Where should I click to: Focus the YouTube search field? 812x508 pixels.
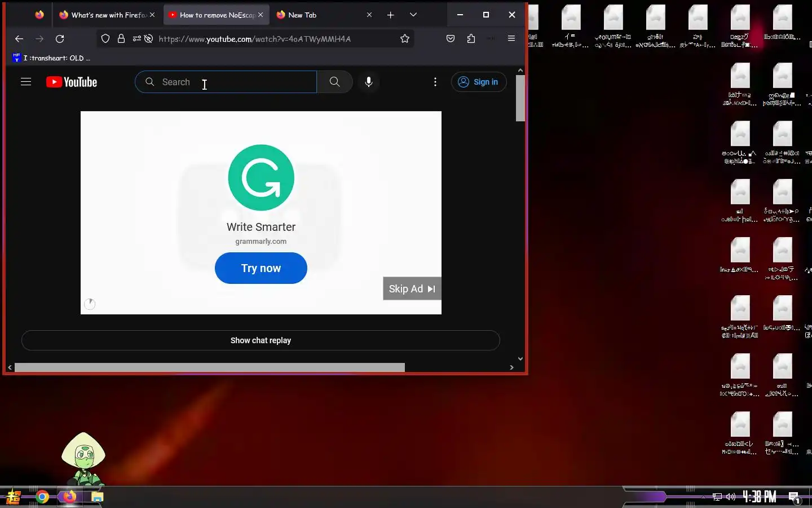226,82
